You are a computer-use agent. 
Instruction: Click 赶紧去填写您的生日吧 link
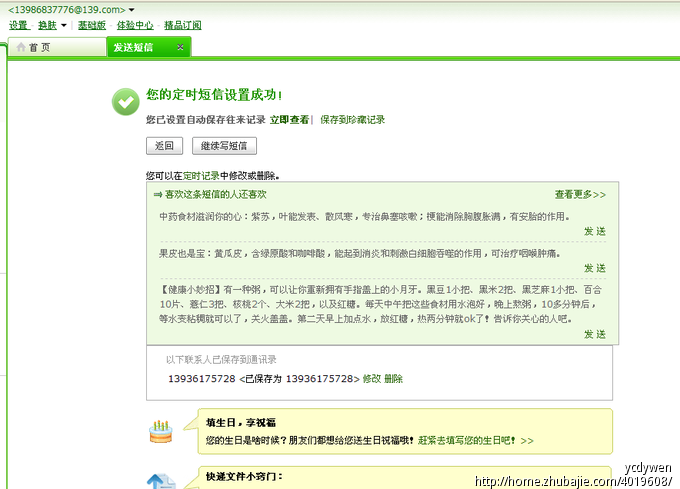click(476, 440)
